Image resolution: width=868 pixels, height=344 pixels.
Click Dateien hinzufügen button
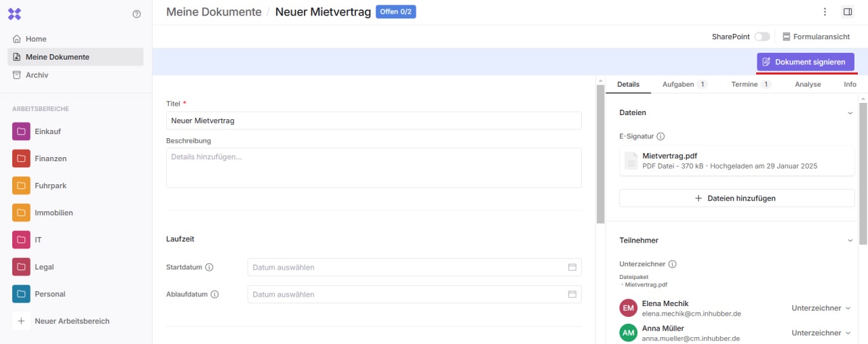point(736,198)
